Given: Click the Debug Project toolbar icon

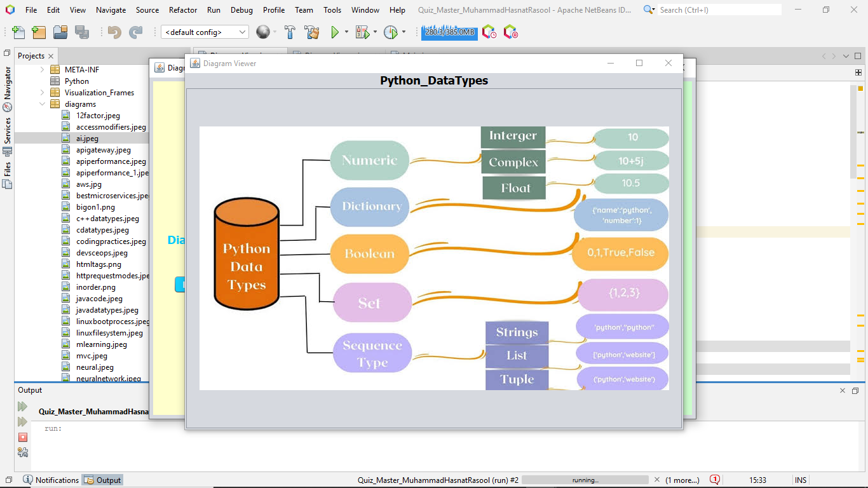Looking at the screenshot, I should (362, 32).
